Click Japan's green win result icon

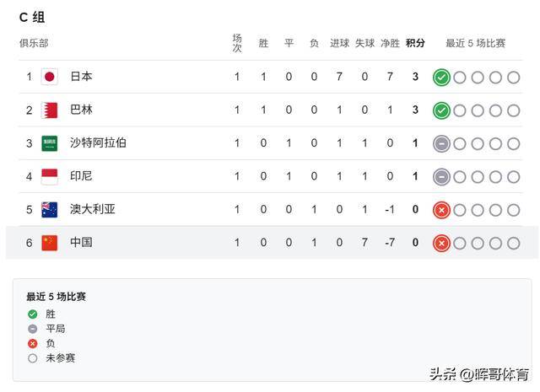pyautogui.click(x=441, y=78)
